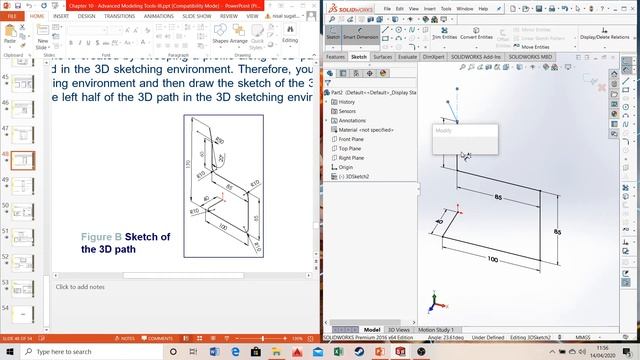
Task: Adjust the PowerPoint zoom slider
Action: (x=263, y=338)
